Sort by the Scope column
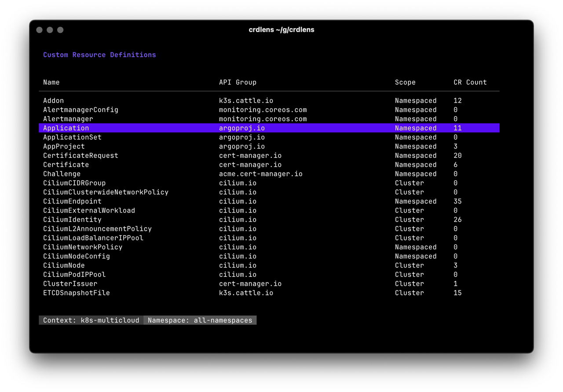This screenshot has width=563, height=392. click(x=405, y=82)
